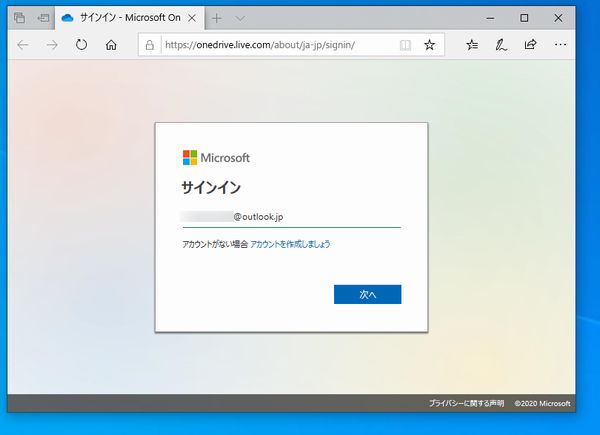Click the set these tabs aside icon

click(x=43, y=18)
